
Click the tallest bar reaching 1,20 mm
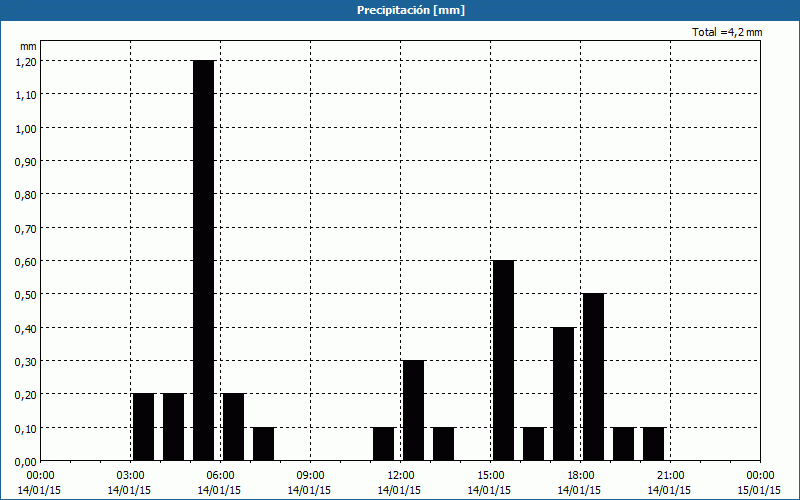pos(204,260)
